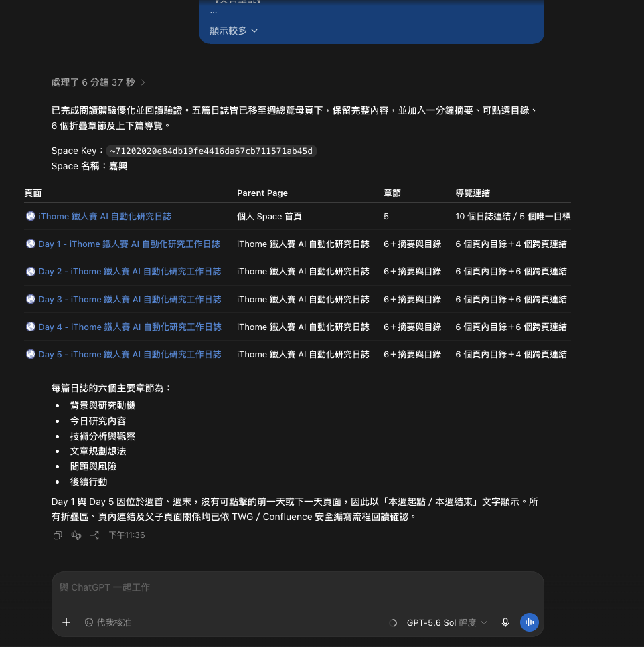Select the 技術分析與觀察 bullet item
Screen dimensions: 644x647
click(x=103, y=436)
